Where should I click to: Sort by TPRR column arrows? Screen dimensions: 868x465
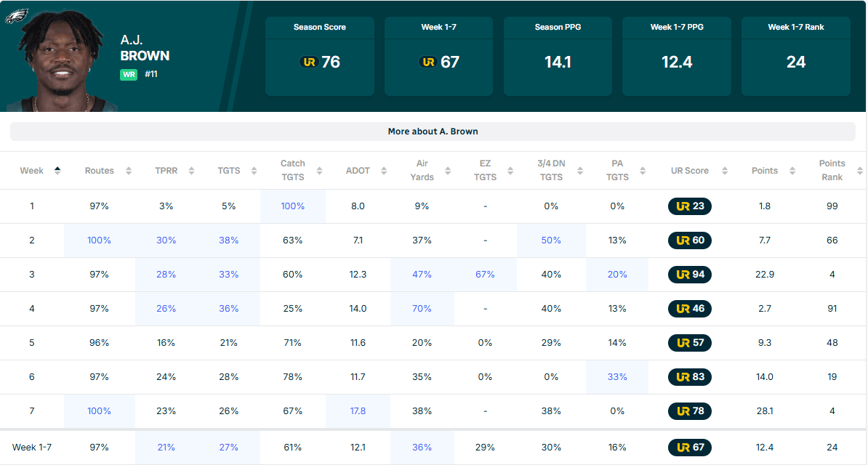[x=191, y=171]
